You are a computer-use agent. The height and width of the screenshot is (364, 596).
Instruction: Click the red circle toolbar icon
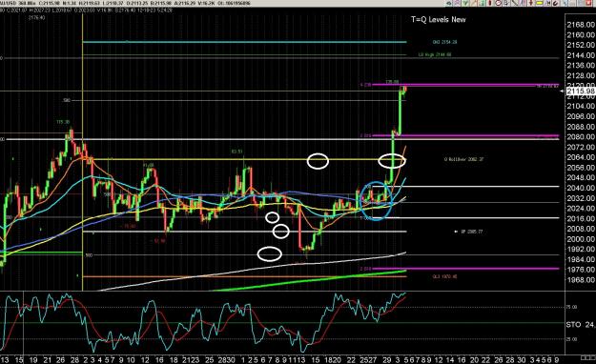(498, 3)
